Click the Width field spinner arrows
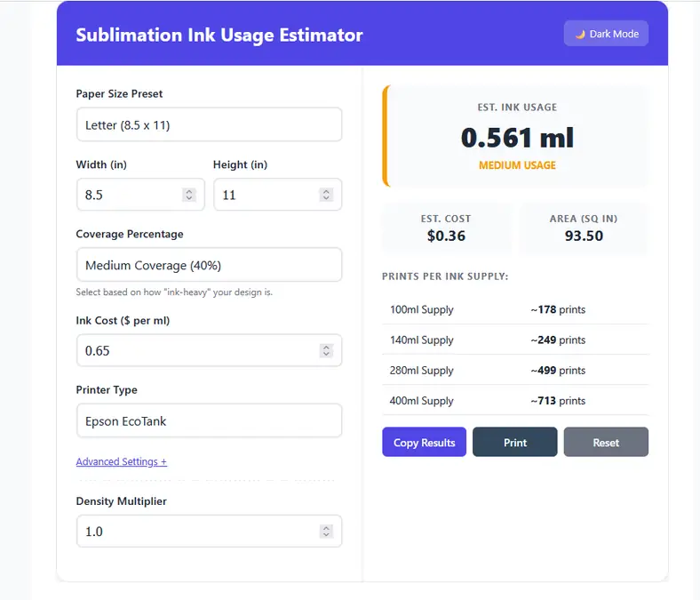This screenshot has width=700, height=600. [189, 195]
